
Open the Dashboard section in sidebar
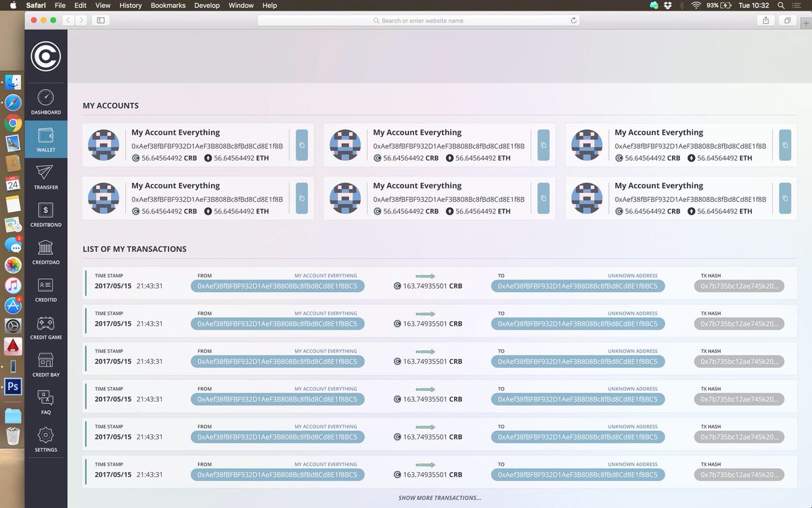(x=46, y=102)
